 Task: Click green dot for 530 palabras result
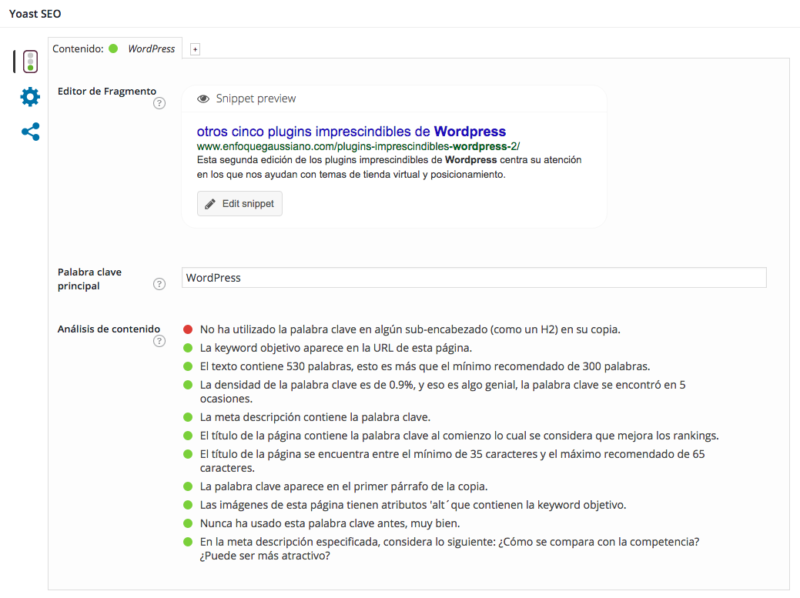click(x=188, y=366)
